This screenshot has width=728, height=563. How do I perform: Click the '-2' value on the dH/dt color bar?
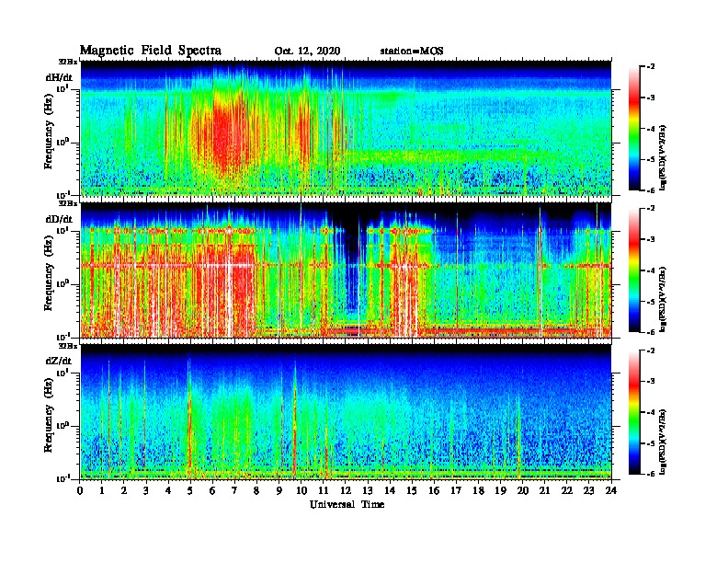(651, 67)
